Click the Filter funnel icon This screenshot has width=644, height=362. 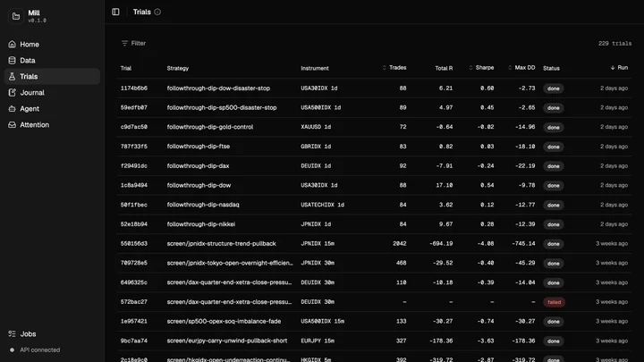[124, 43]
